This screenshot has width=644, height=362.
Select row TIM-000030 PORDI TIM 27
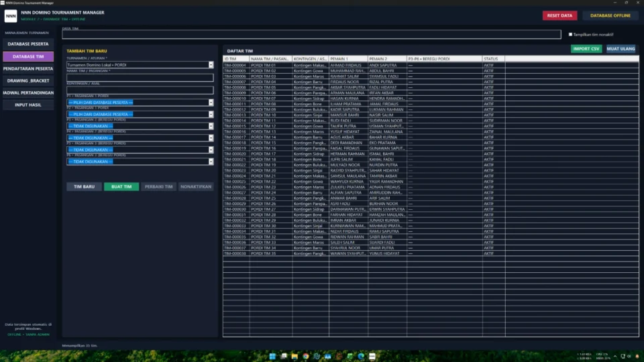pos(431,209)
